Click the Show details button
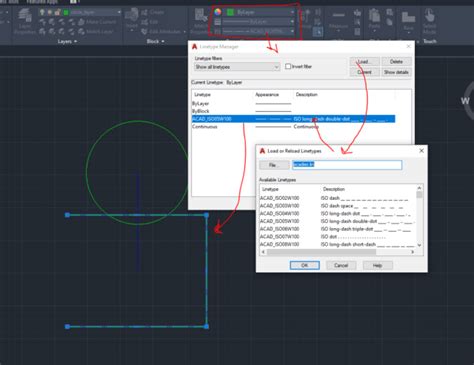474x365 pixels. pyautogui.click(x=396, y=72)
